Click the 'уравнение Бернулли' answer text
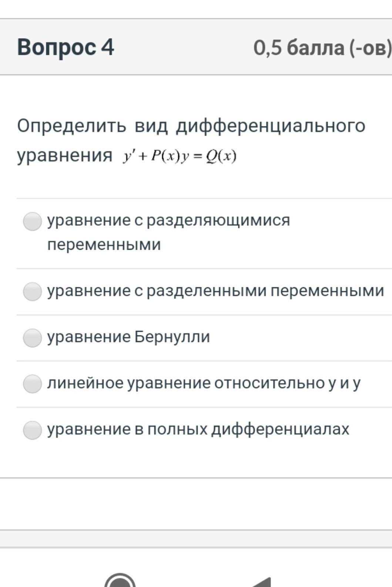392x587 pixels. pyautogui.click(x=128, y=337)
